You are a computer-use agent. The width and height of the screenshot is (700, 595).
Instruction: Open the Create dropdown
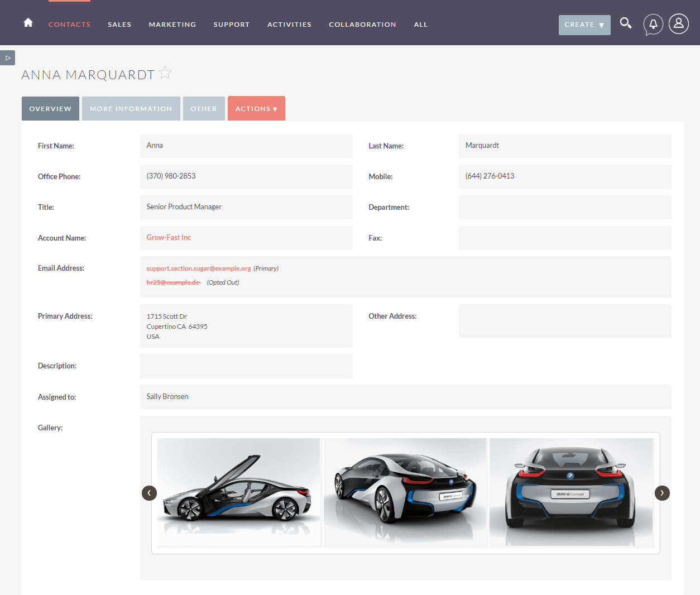584,25
